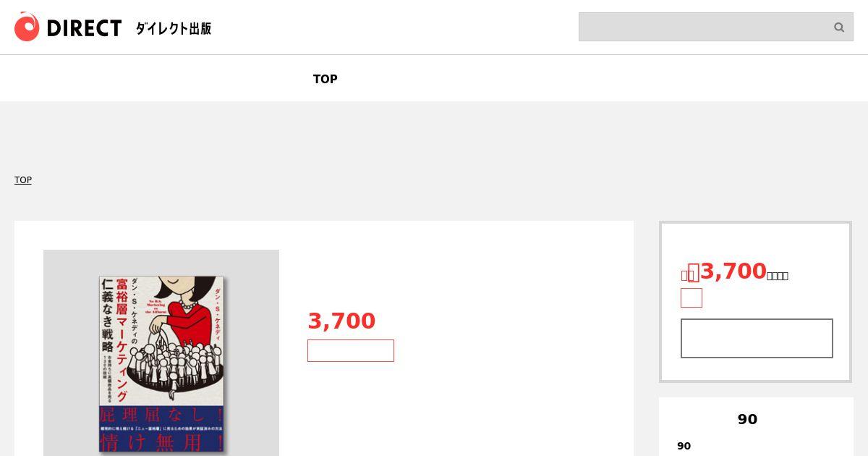
Task: Click the main red 3,700 price text
Action: point(341,321)
